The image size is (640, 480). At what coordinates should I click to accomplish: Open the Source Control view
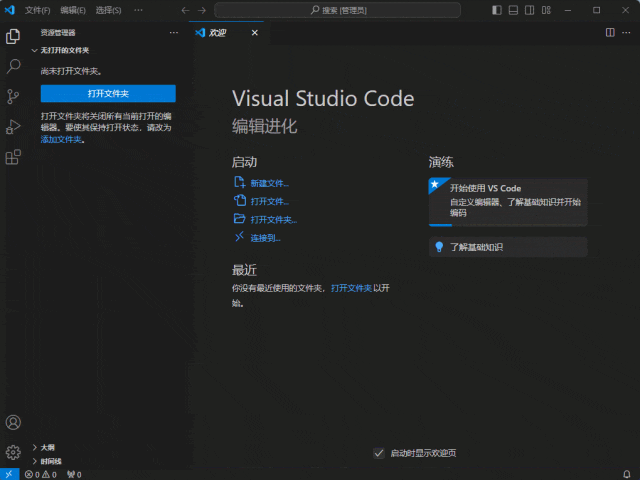coord(13,96)
